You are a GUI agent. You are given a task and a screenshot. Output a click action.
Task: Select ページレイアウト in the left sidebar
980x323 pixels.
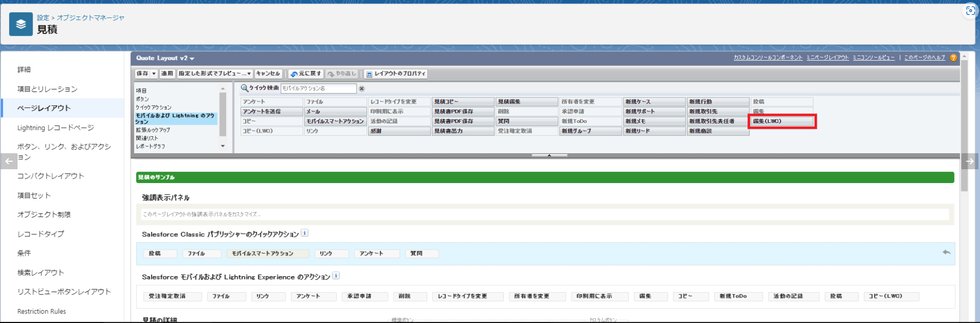[44, 108]
